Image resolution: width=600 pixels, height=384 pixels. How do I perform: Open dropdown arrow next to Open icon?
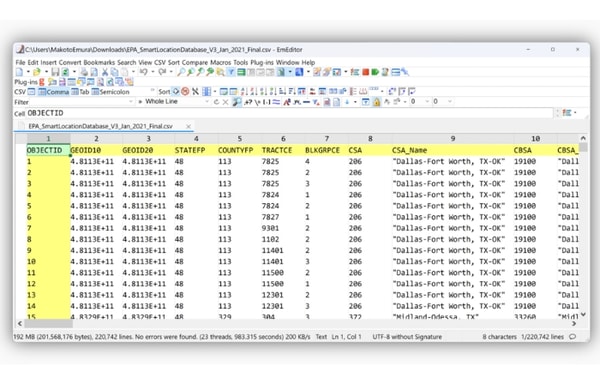point(46,72)
